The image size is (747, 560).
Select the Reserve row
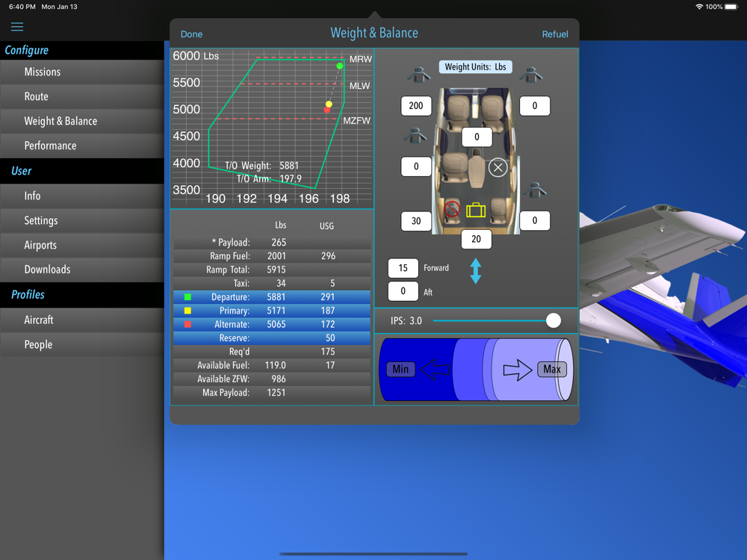(x=272, y=338)
